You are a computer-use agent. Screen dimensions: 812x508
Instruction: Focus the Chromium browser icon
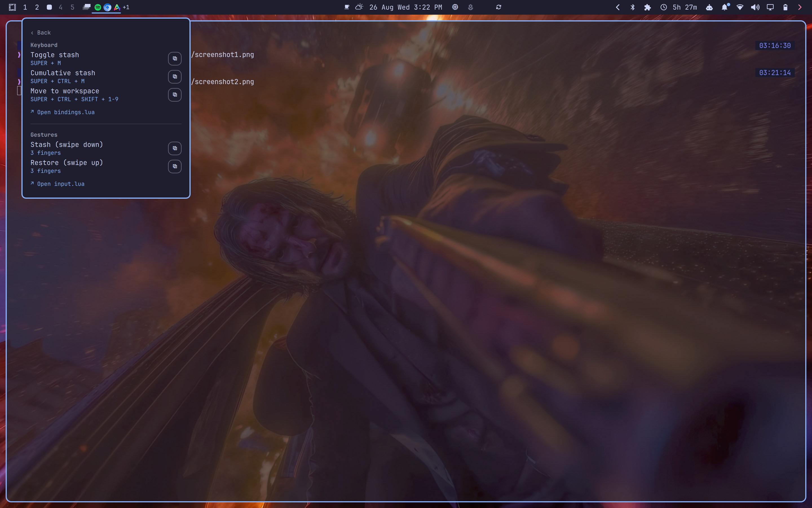(107, 7)
